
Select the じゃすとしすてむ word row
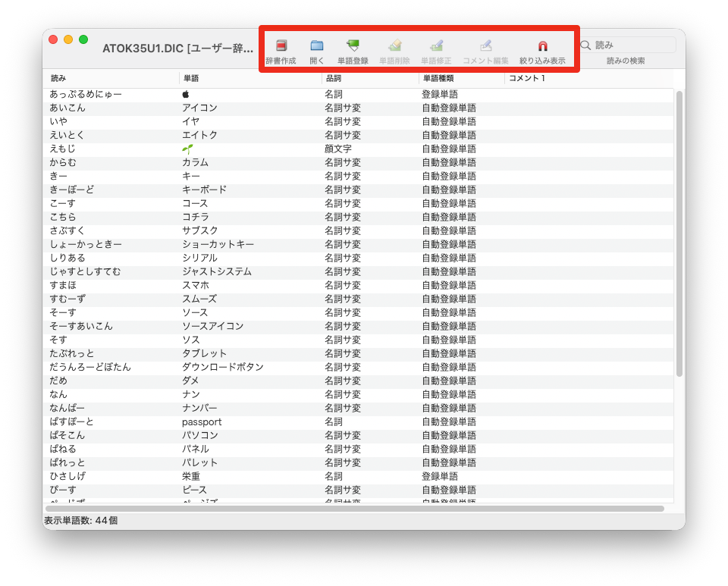click(x=227, y=272)
